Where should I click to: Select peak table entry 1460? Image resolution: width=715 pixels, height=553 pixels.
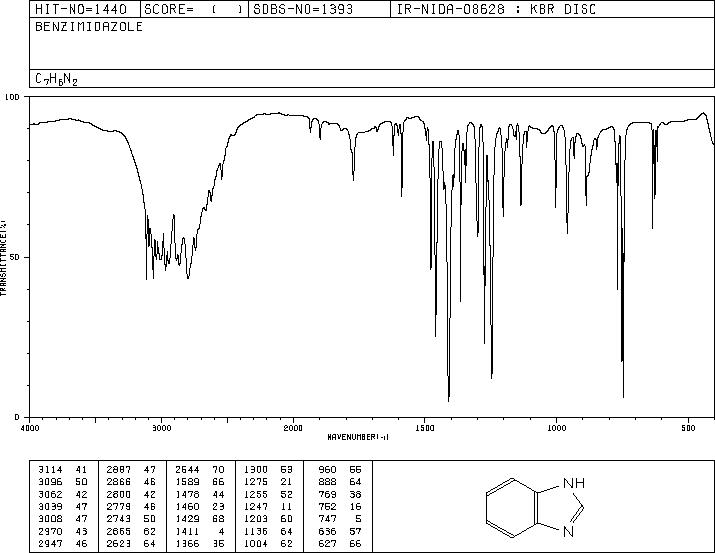200,506
